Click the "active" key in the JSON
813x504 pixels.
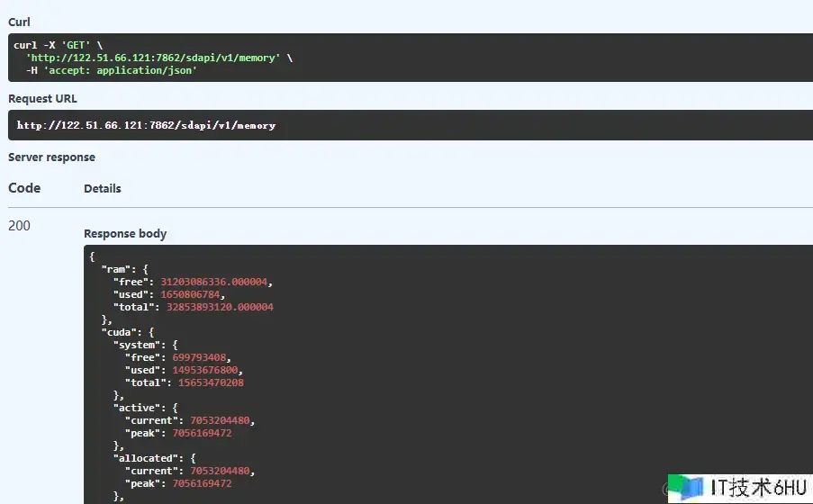[136, 408]
